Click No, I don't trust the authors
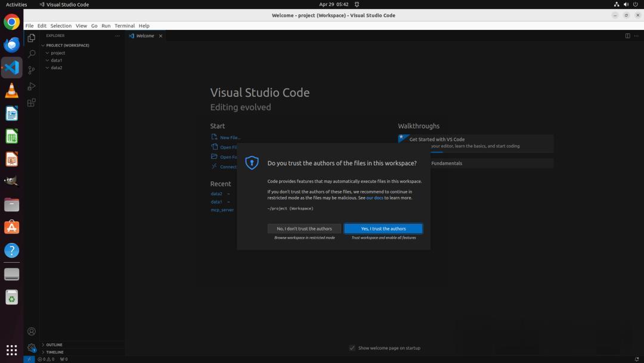644x363 pixels. [x=304, y=229]
